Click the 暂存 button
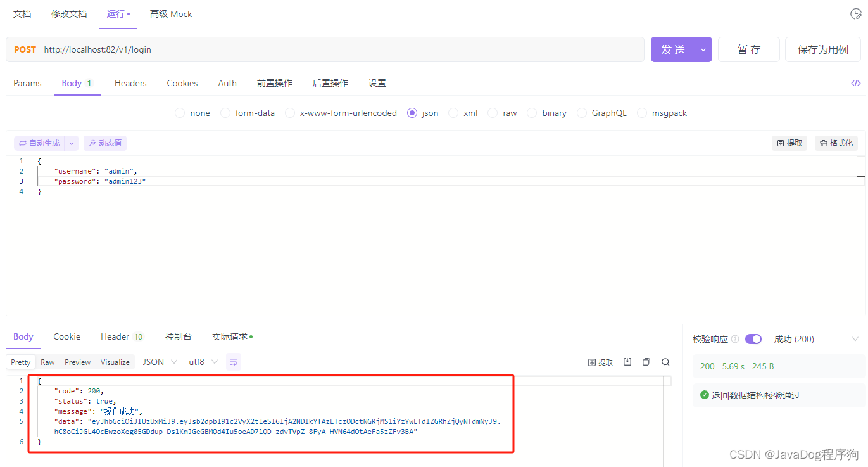The width and height of the screenshot is (868, 467). point(749,49)
